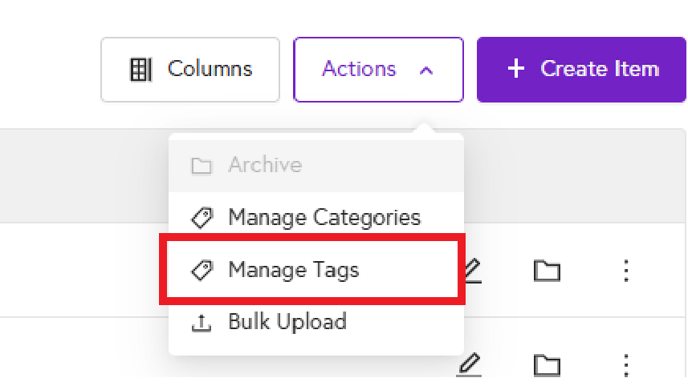Open the first row's three-dot menu
Screen dimensions: 688x386
[626, 270]
